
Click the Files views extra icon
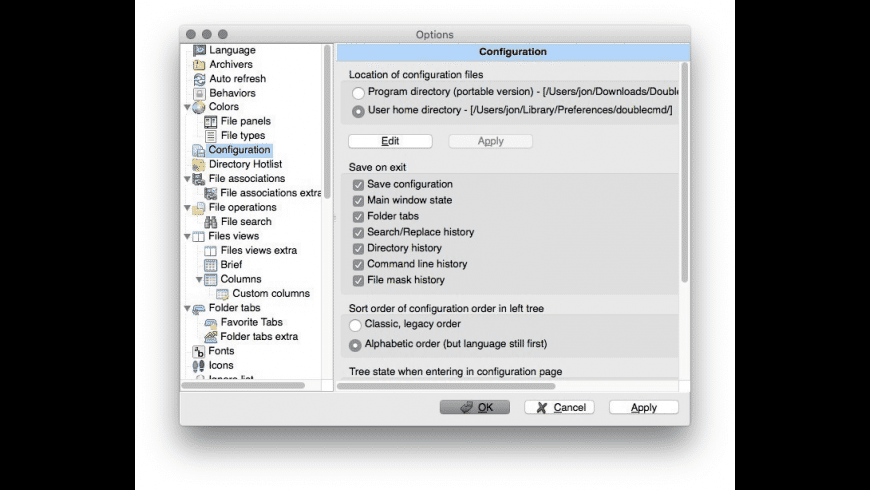click(210, 251)
